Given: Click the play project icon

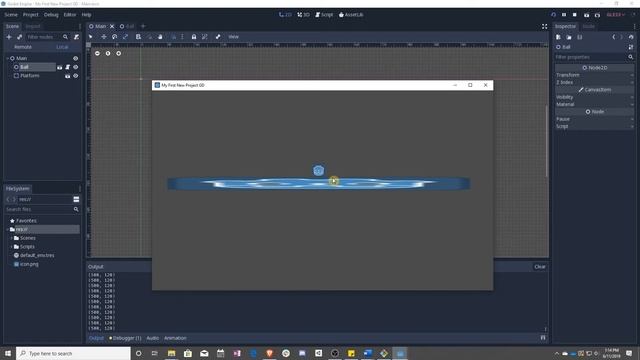Looking at the screenshot, I should pyautogui.click(x=553, y=15).
